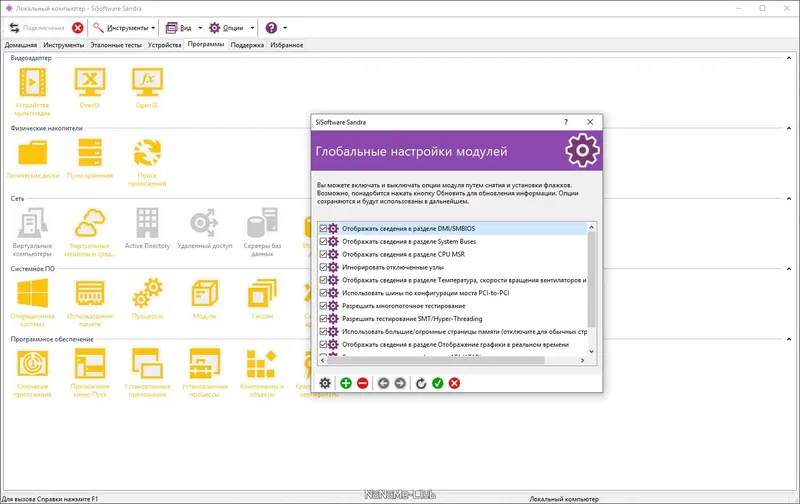Open the multimedia devices film icon
Screen dimensions: 800x504
[x=33, y=82]
